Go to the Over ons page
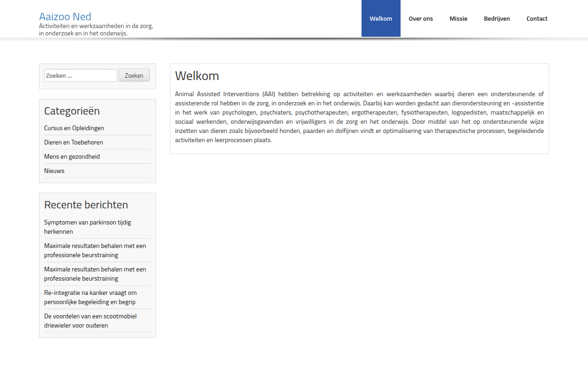588x368 pixels. coord(421,18)
